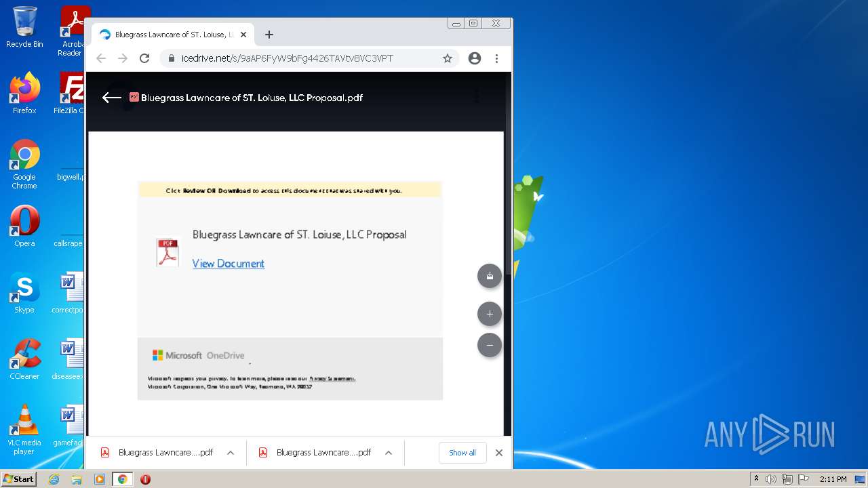Image resolution: width=868 pixels, height=488 pixels.
Task: Open the Action Center flag icon
Action: pyautogui.click(x=804, y=479)
